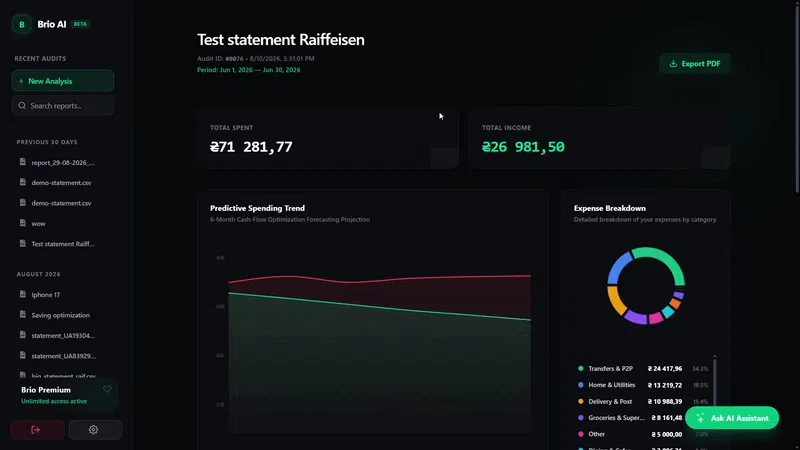Click sparkle icon in Ask AI Assistant

coord(700,418)
